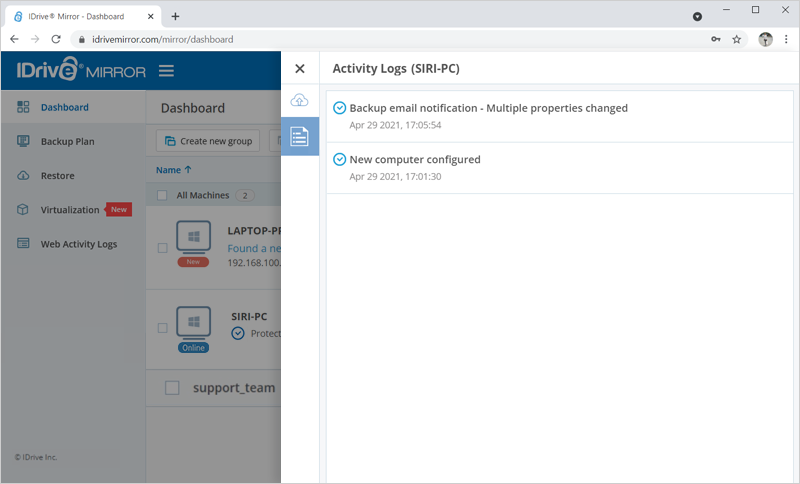
Task: Click the red New badge beside Virtualization
Action: 118,210
